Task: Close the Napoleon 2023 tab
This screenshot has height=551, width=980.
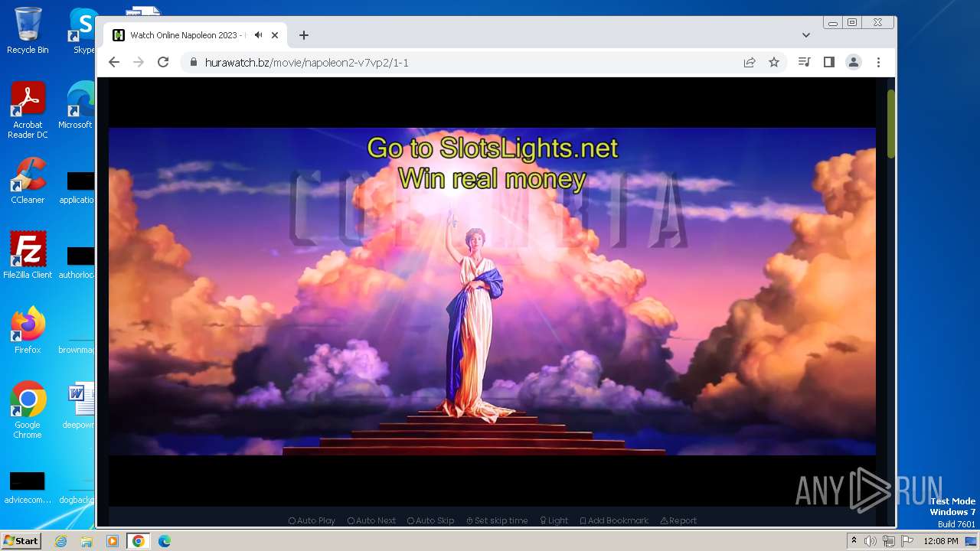Action: coord(275,35)
